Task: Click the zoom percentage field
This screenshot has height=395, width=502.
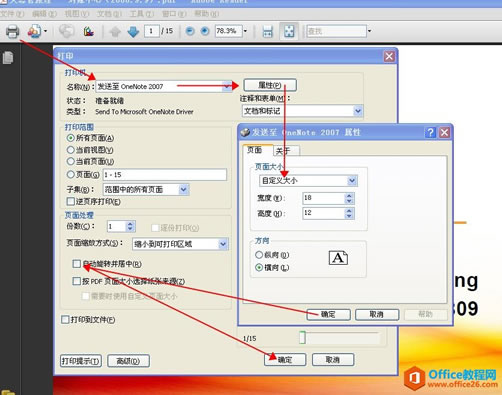Action: (229, 31)
